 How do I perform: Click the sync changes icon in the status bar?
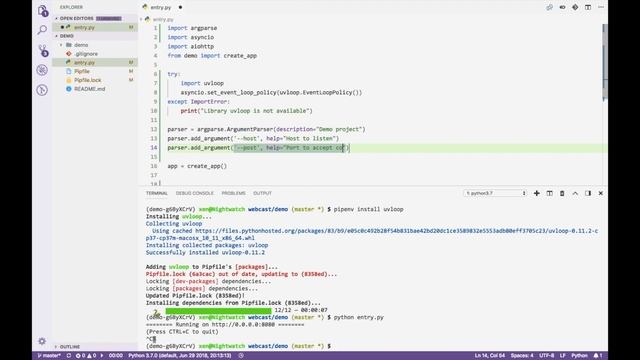click(x=69, y=356)
